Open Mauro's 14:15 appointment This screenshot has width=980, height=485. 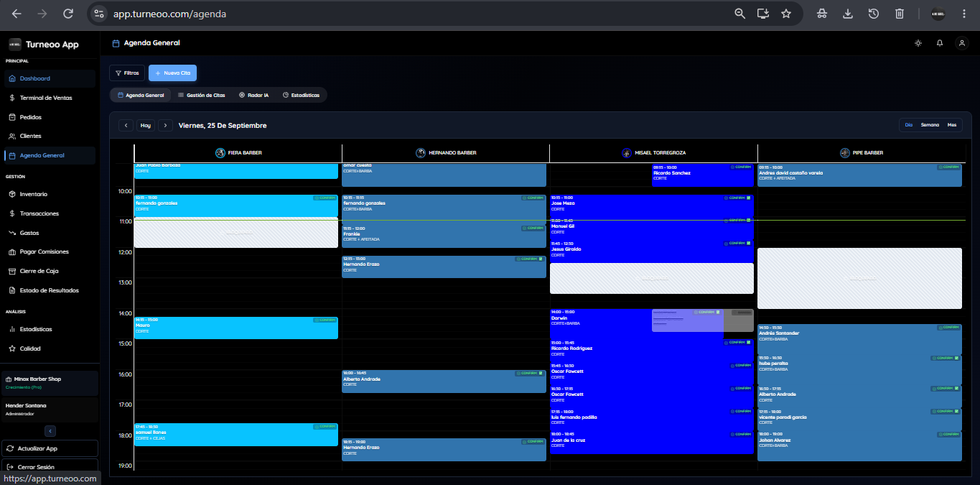[x=235, y=328]
